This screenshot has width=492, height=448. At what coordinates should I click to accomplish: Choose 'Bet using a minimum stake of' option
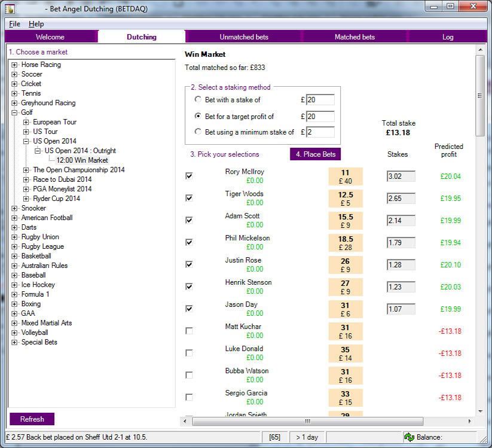pyautogui.click(x=198, y=132)
